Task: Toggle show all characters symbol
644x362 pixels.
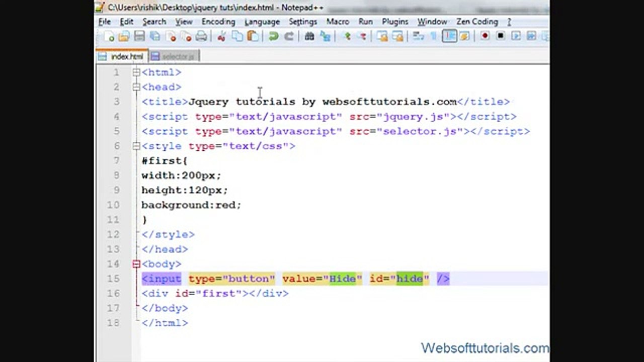Action: [433, 36]
